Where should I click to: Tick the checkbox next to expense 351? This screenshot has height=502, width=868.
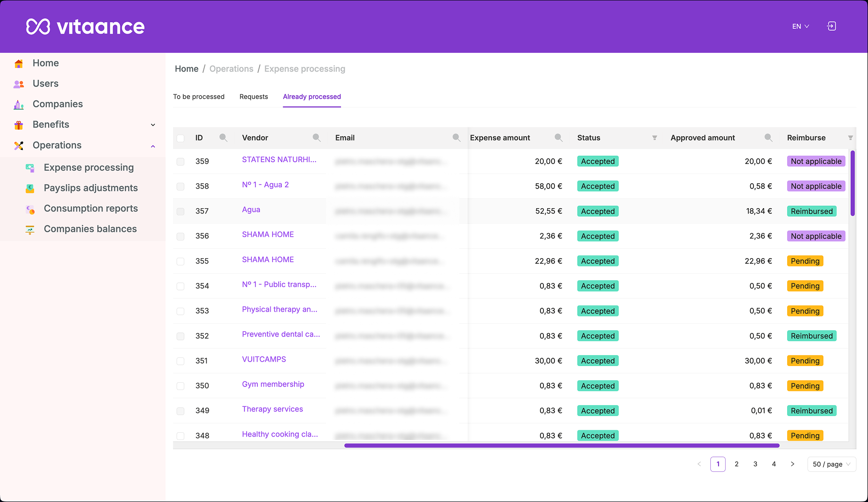180,361
